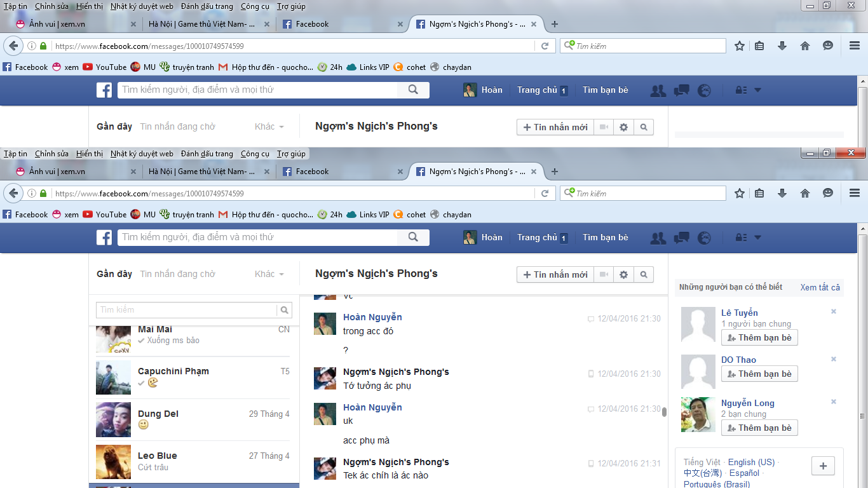Screen dimensions: 868x488
Task: Click chat thread scrollbar thumb
Action: pos(665,412)
